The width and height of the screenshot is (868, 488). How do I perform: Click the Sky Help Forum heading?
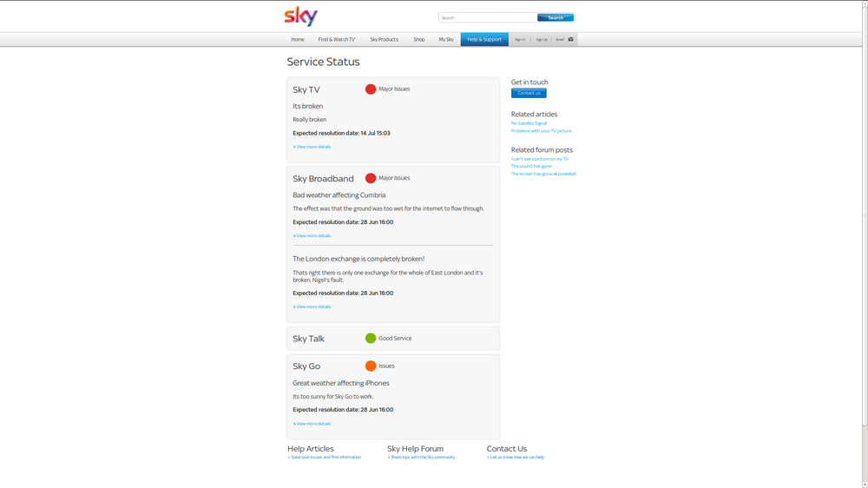coord(415,449)
